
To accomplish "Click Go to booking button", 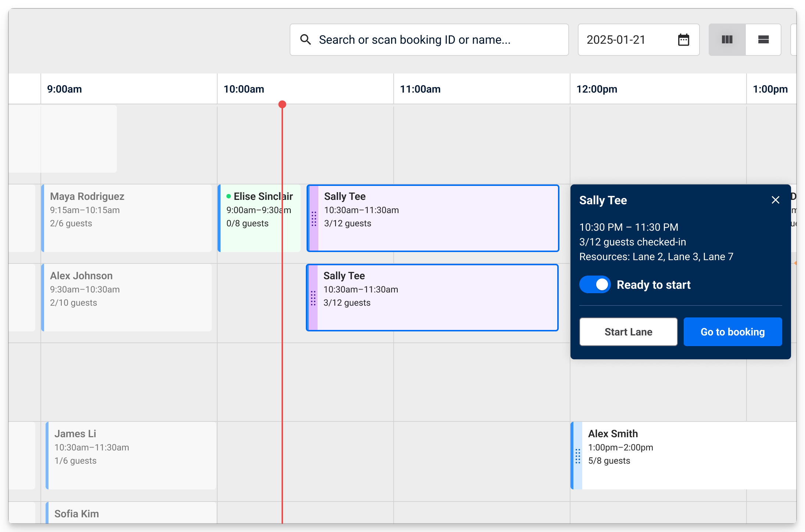I will [732, 332].
